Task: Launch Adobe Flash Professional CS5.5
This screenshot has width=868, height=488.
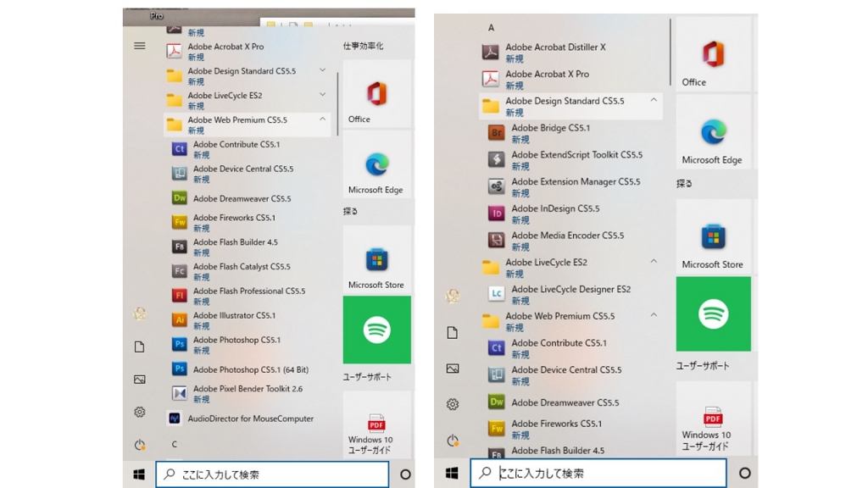Action: [248, 296]
